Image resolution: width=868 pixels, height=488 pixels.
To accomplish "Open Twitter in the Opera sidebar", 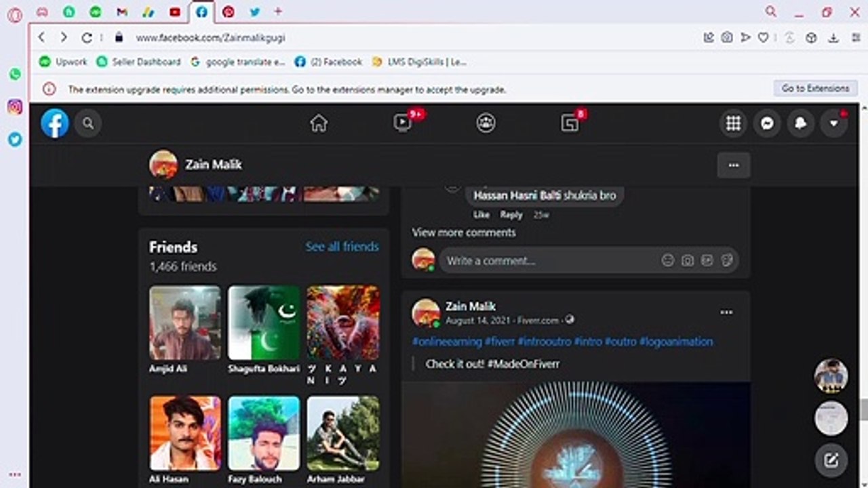I will click(15, 140).
